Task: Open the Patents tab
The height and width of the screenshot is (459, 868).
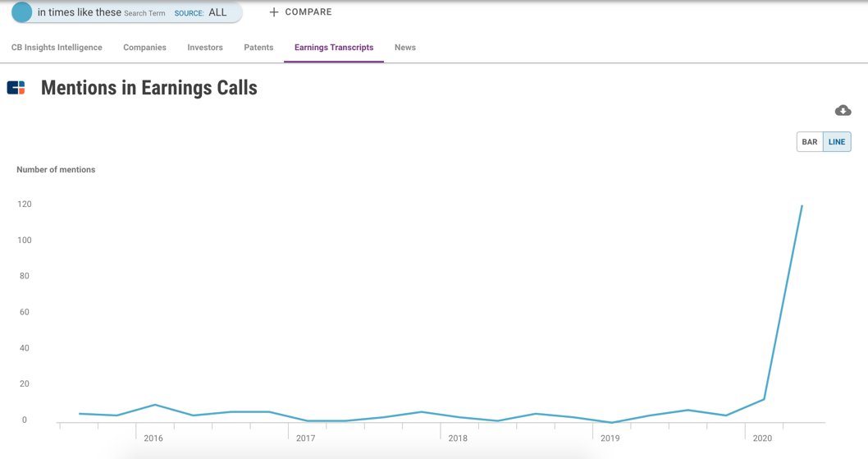Action: 258,48
